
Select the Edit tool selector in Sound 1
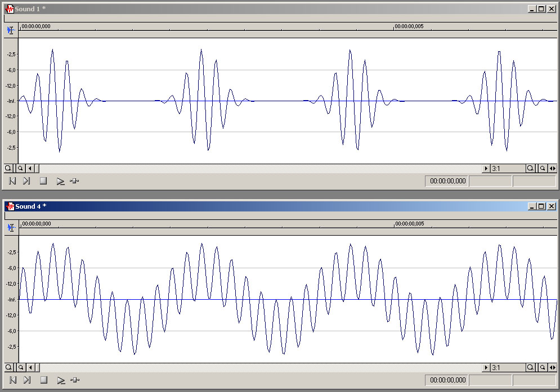pyautogui.click(x=11, y=30)
